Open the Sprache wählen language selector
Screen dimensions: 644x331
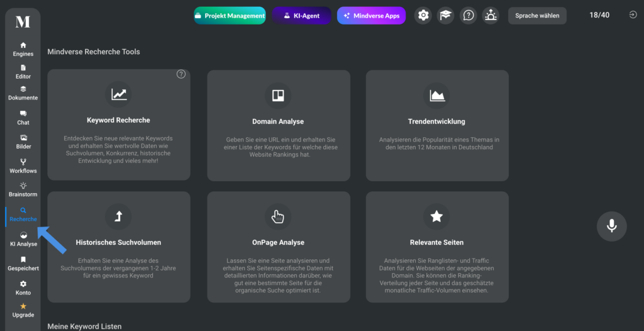(537, 16)
